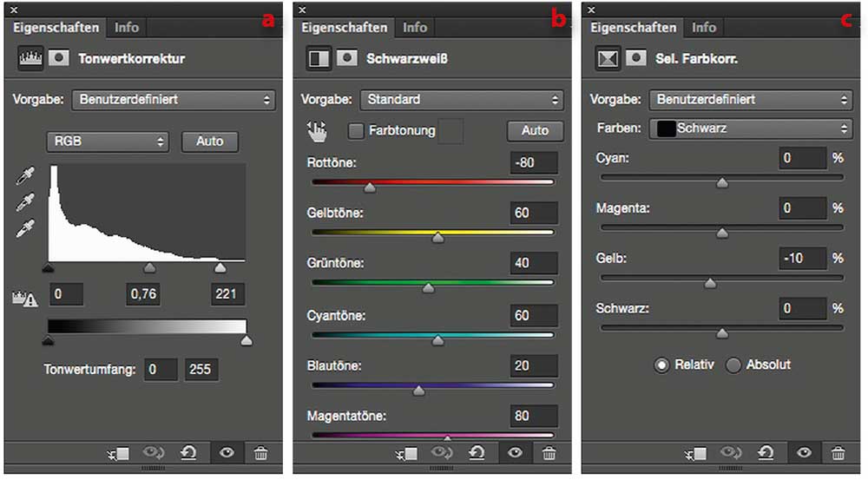The width and height of the screenshot is (868, 480).
Task: Click the mask icon beside Schwarzweiß title
Action: click(x=348, y=59)
